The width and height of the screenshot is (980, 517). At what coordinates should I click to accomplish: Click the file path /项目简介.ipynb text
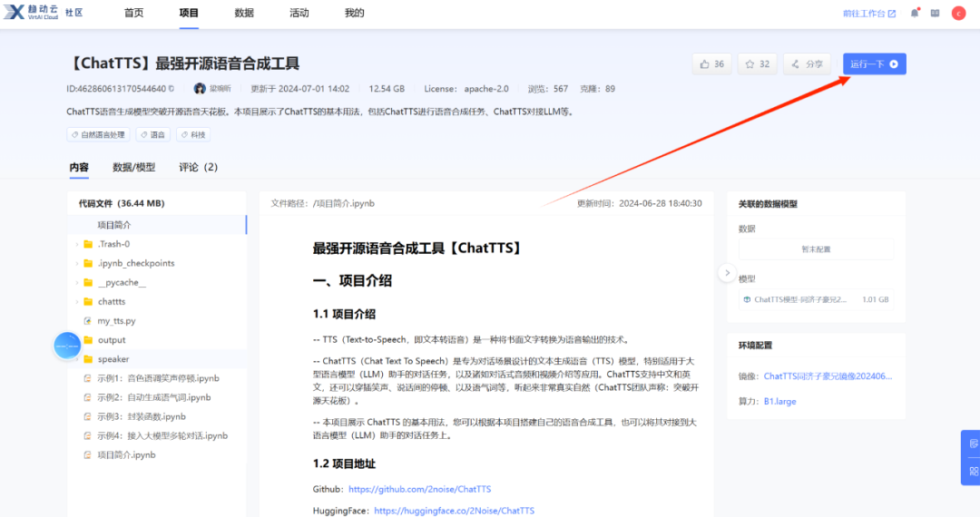(x=344, y=203)
